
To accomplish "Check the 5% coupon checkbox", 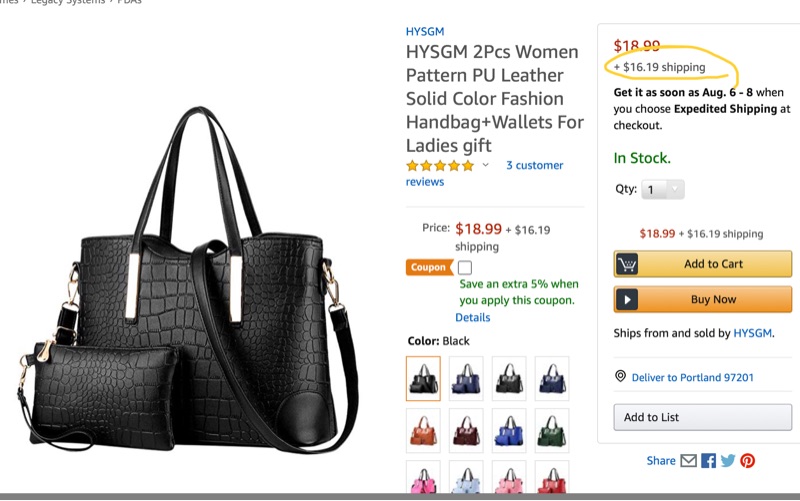I will coord(465,268).
